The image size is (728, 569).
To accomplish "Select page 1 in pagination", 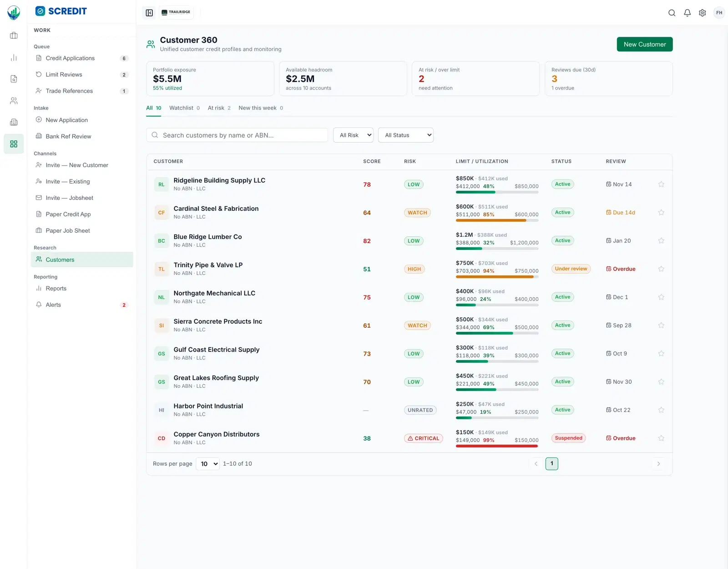I will pos(552,464).
